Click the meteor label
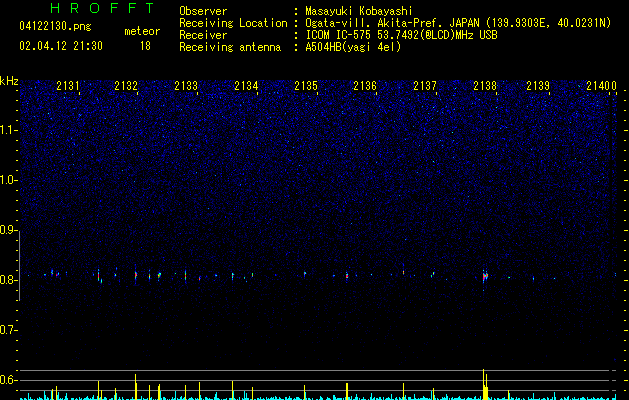 142,31
